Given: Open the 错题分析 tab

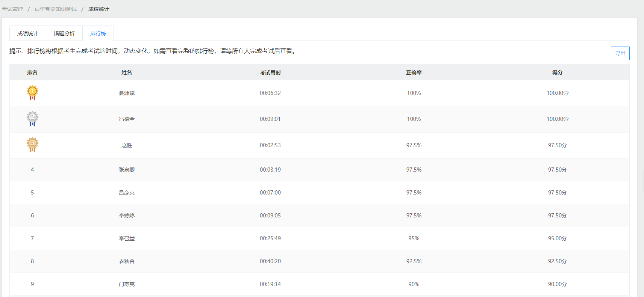Looking at the screenshot, I should [64, 33].
